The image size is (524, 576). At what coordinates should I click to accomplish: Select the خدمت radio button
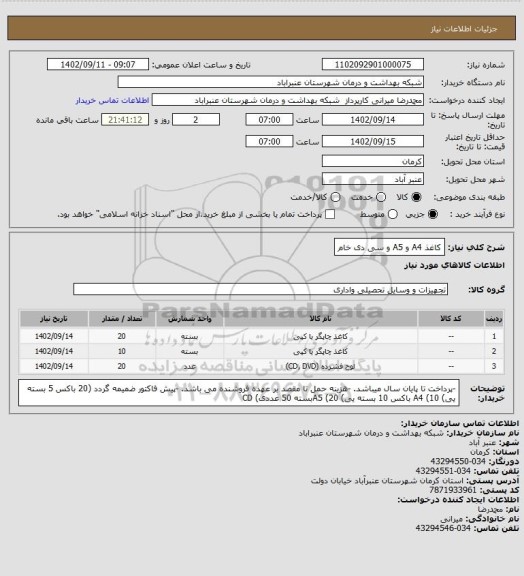381,197
